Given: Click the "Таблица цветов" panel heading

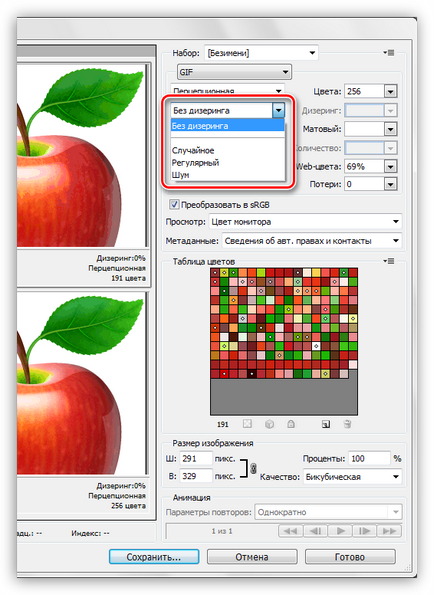Looking at the screenshot, I should pos(204,261).
